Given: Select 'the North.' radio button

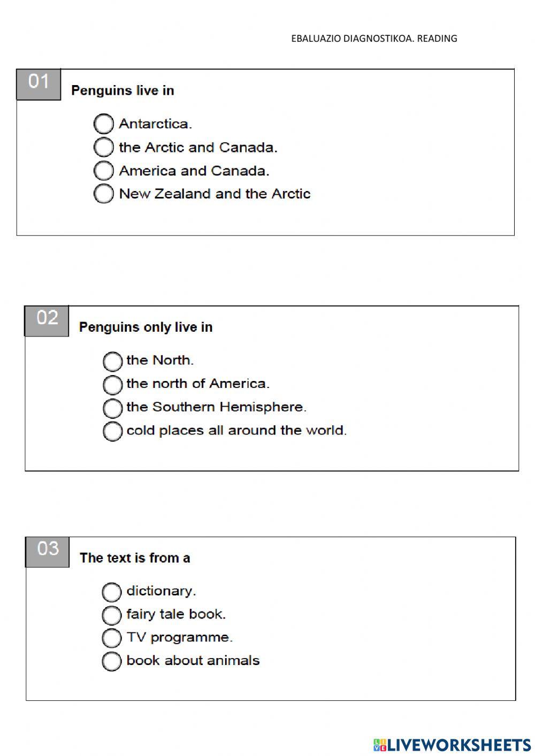Looking at the screenshot, I should tap(112, 361).
